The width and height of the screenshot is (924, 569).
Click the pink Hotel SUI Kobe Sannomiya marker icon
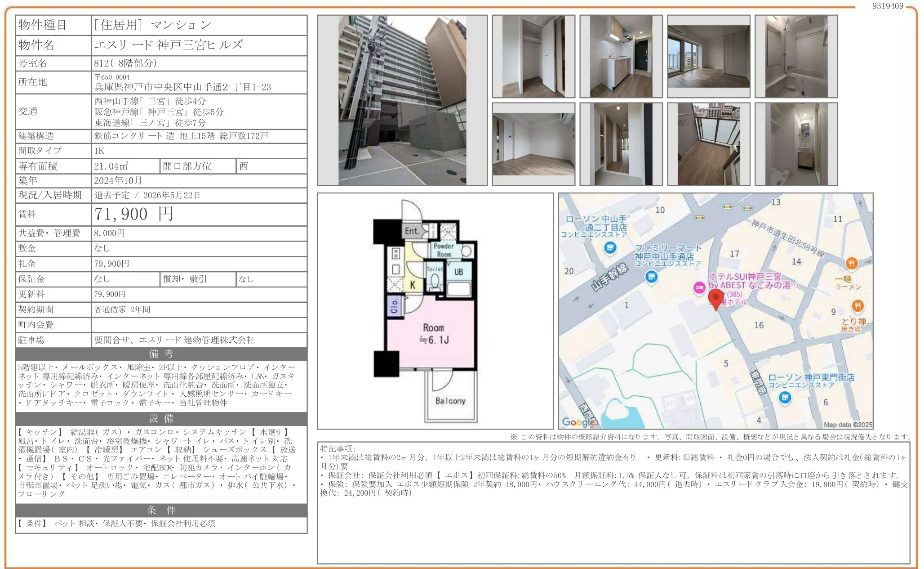pos(699,287)
